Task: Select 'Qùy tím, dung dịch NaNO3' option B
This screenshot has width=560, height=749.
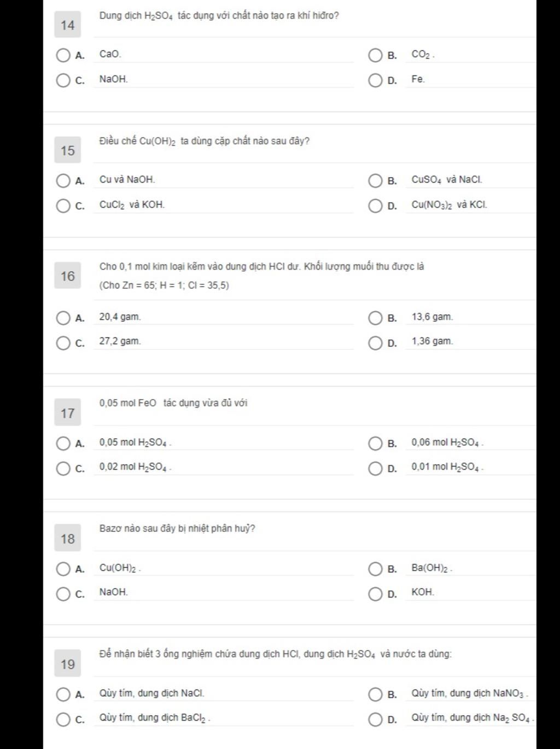Action: coord(375,694)
